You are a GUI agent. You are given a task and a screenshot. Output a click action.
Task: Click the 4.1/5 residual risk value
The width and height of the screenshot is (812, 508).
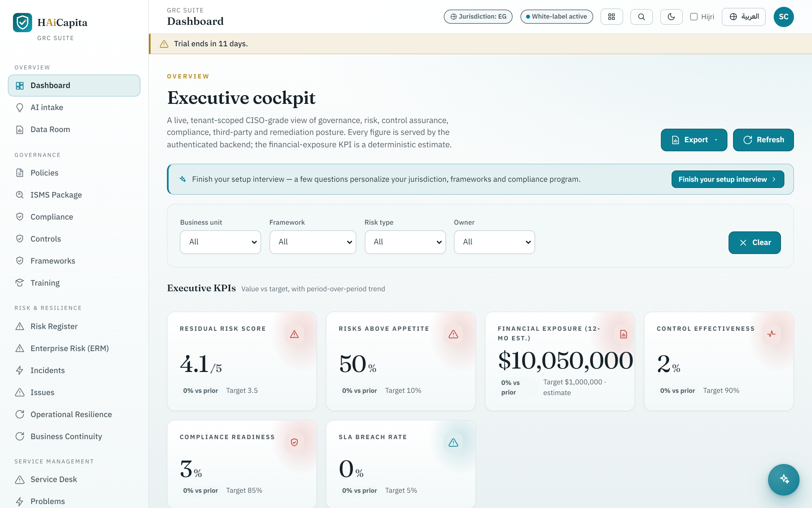click(x=201, y=364)
